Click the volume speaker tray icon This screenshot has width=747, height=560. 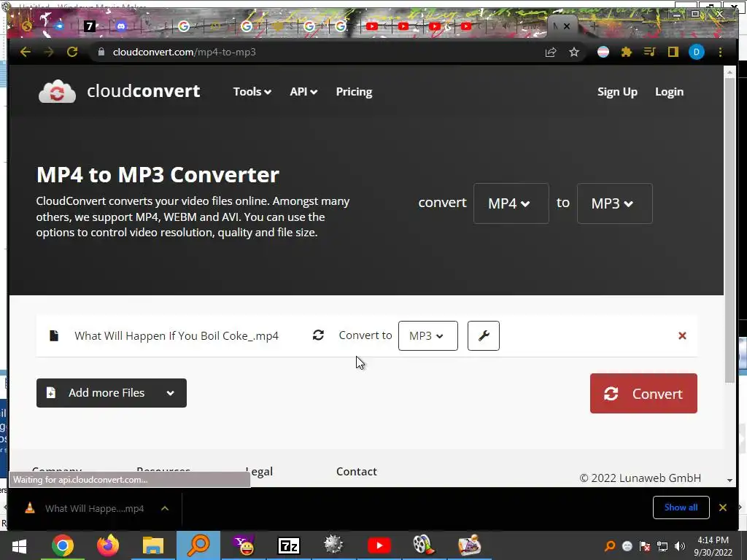(680, 546)
